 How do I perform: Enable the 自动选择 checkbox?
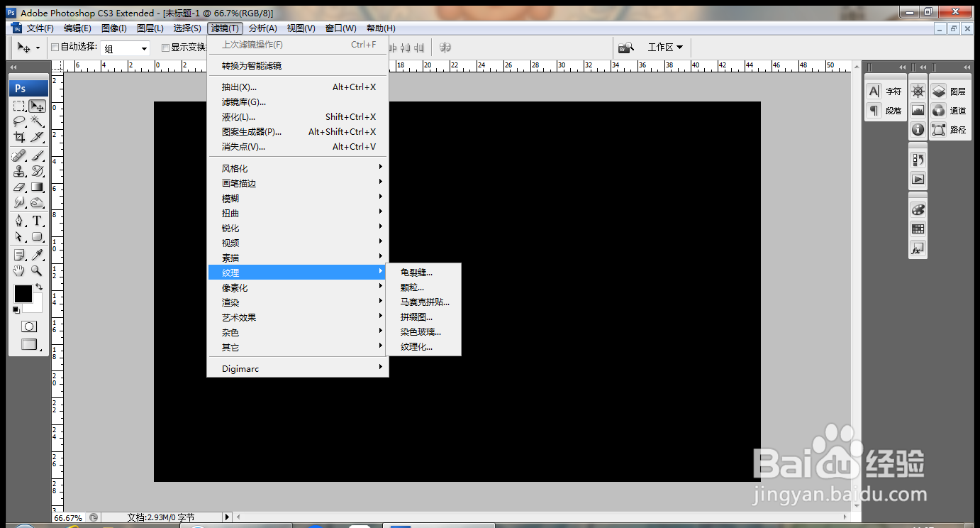coord(55,48)
